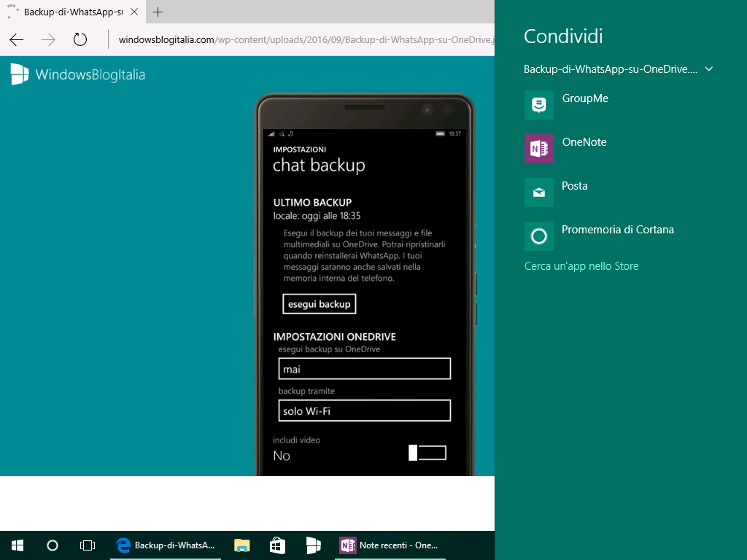747x560 pixels.
Task: Open a new tab with the plus button
Action: click(x=158, y=12)
